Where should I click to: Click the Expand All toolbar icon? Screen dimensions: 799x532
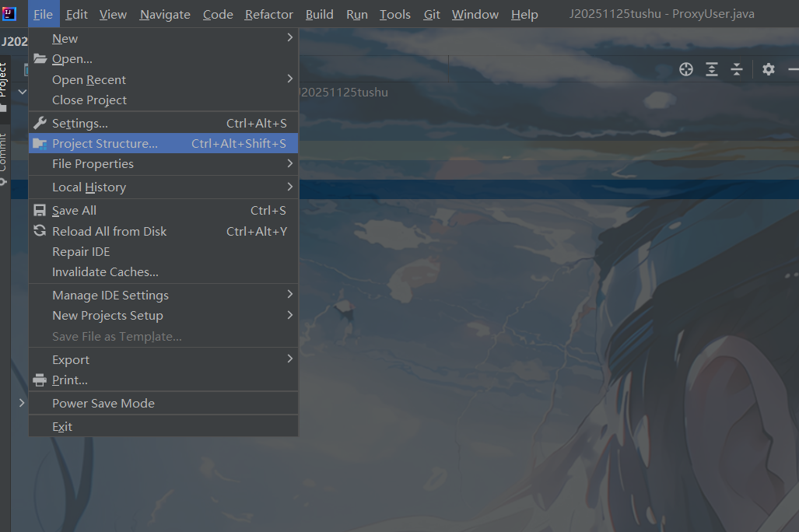click(x=712, y=69)
